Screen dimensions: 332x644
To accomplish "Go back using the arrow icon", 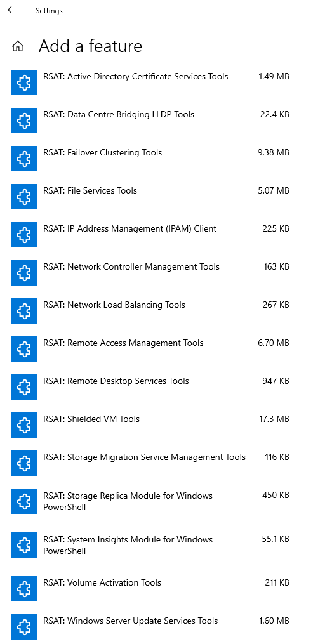I will tap(11, 10).
